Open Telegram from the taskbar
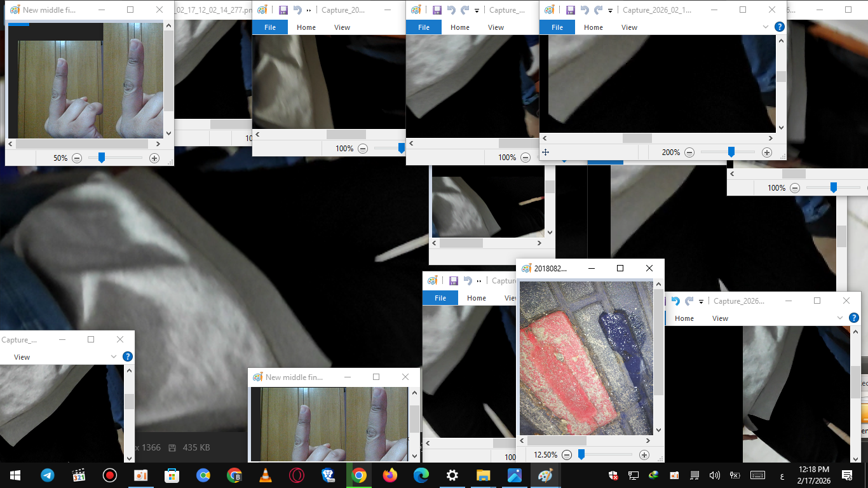The height and width of the screenshot is (488, 868). pos(47,475)
